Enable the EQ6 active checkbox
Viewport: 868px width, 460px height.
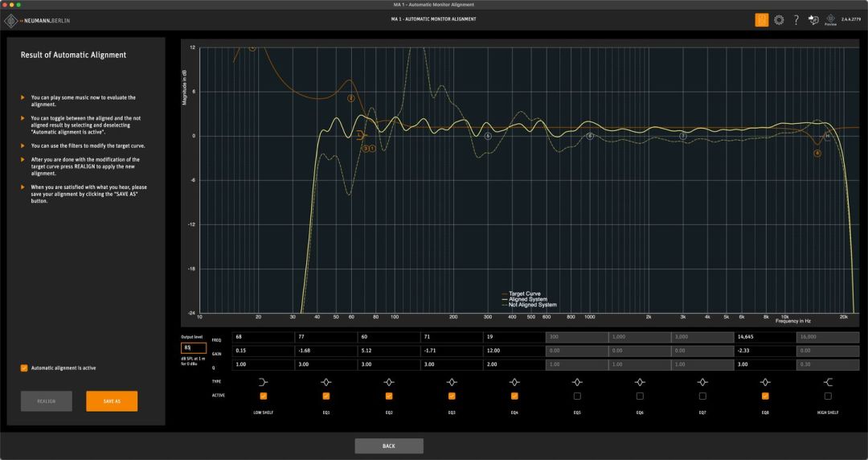click(x=640, y=396)
